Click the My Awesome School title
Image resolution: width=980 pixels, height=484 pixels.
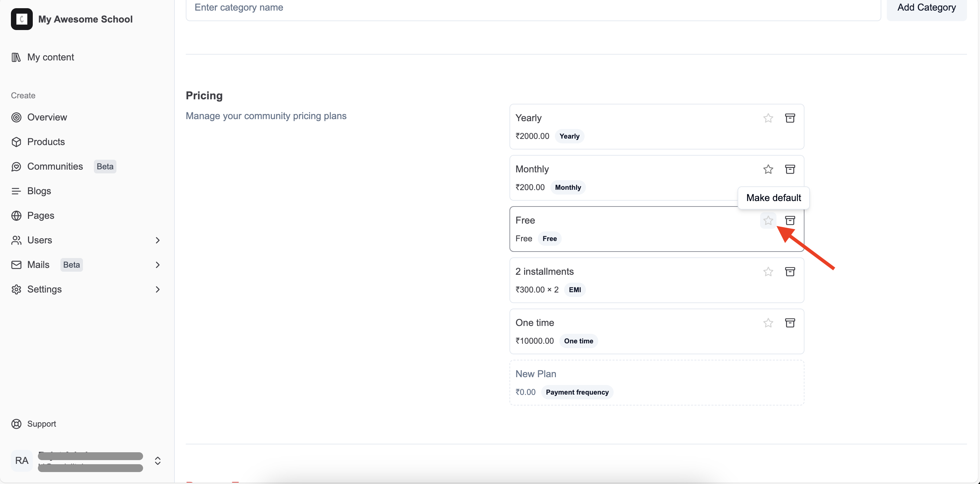coord(85,19)
